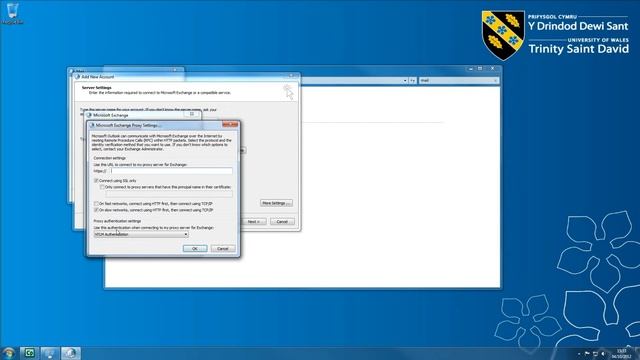Open the proxy authentication dropdown (NTLM Authentication)
This screenshot has height=360, width=640.
pyautogui.click(x=141, y=234)
